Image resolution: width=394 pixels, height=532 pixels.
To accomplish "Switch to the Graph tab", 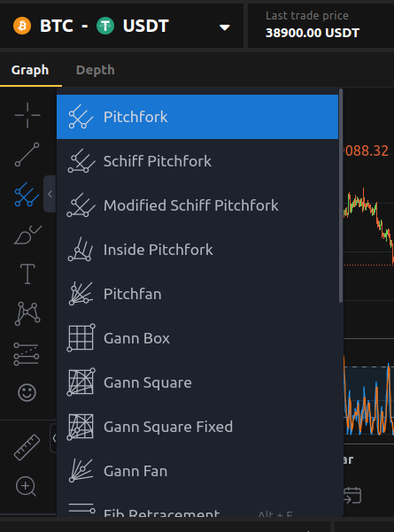I will click(30, 70).
